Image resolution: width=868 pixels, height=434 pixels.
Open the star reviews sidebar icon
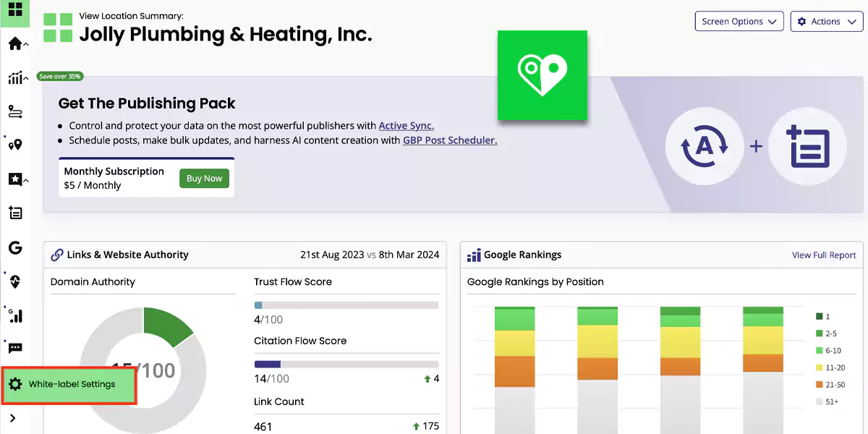pos(15,179)
